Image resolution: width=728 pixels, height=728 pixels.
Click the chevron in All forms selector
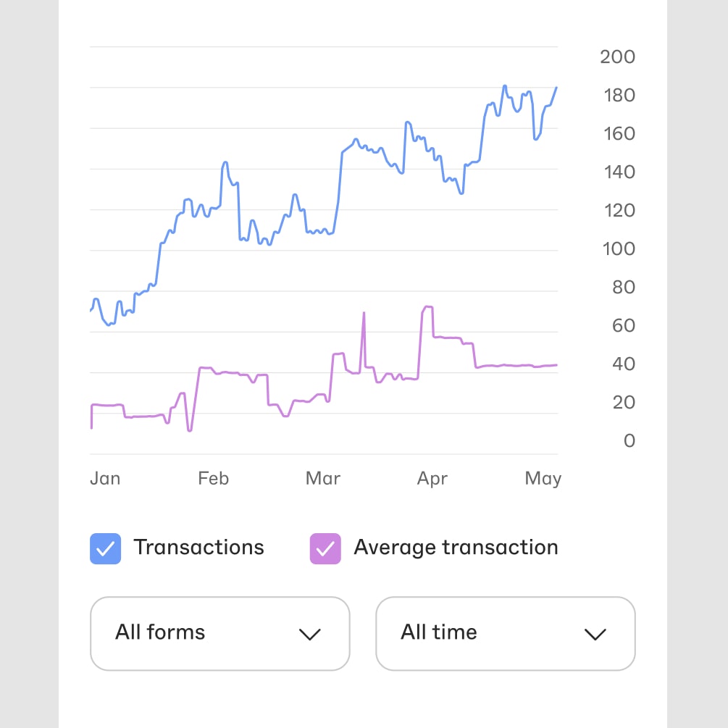310,635
